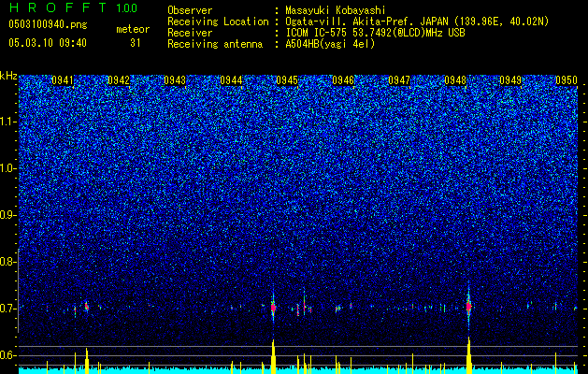Viewport: 588px width, 374px height.
Task: Click the tall yellow intensity bar below 0945 echo
Action: pyautogui.click(x=273, y=356)
